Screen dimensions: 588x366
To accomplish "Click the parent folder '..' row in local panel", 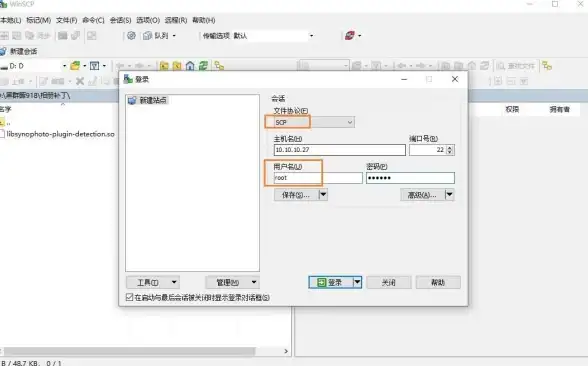I will (x=5, y=122).
